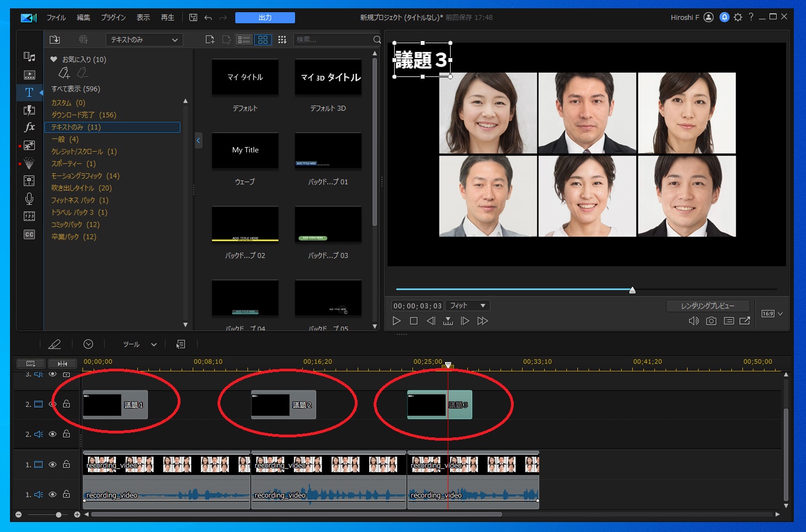806x532 pixels.
Task: Toggle visibility eye of video track 1
Action: coord(53,464)
